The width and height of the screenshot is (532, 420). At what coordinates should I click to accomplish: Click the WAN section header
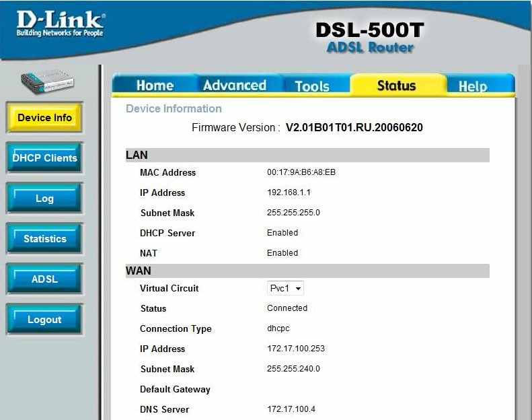pyautogui.click(x=307, y=271)
